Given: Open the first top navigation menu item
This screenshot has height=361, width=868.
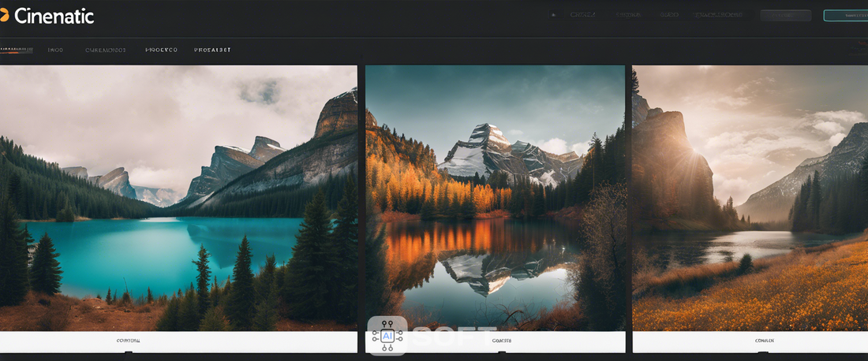Looking at the screenshot, I should (x=583, y=15).
